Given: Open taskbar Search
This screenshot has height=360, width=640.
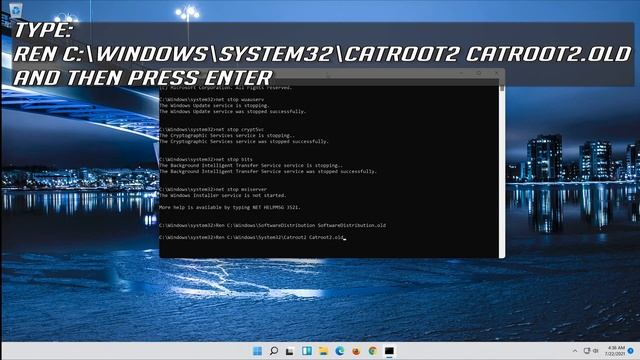Looking at the screenshot, I should tap(274, 351).
